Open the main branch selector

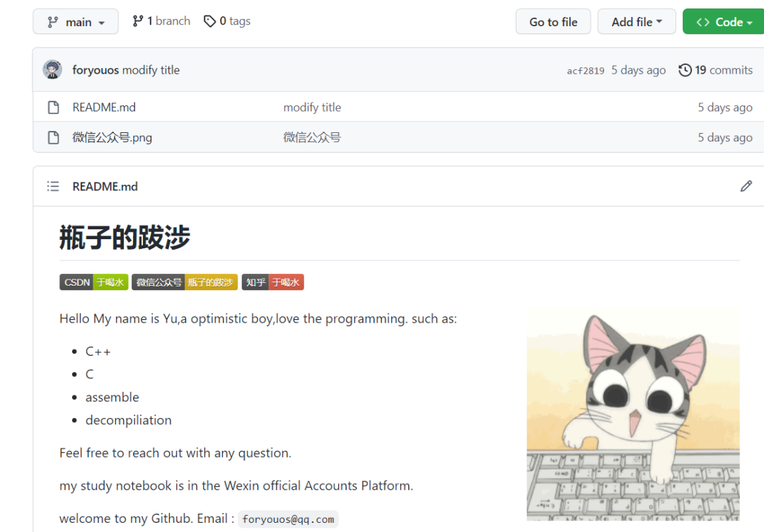pyautogui.click(x=75, y=21)
